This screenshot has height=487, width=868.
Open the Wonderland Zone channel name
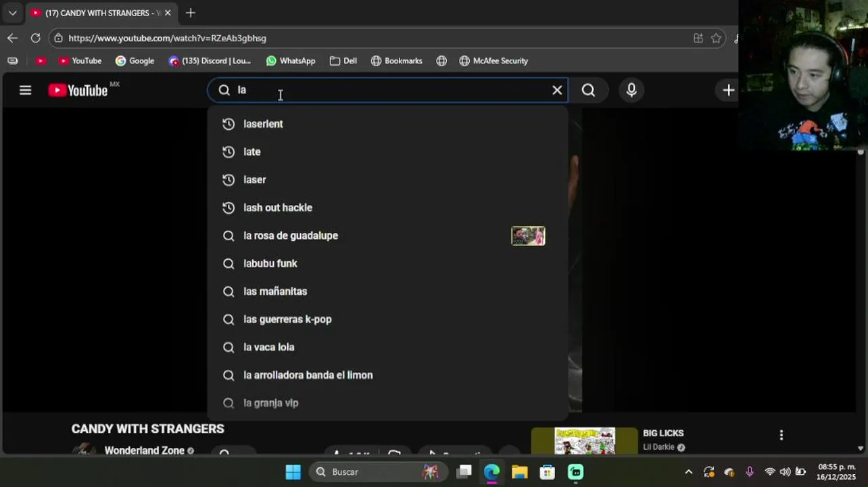[144, 450]
